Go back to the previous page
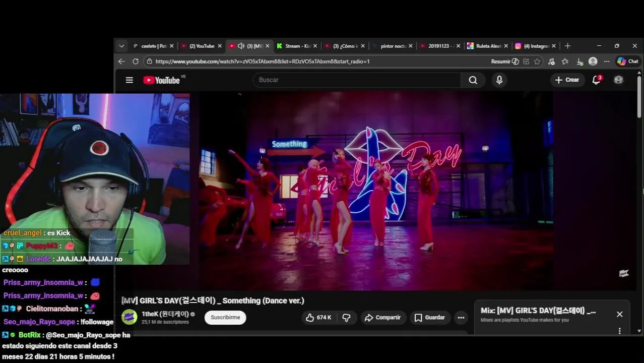Image resolution: width=644 pixels, height=363 pixels. pyautogui.click(x=121, y=62)
